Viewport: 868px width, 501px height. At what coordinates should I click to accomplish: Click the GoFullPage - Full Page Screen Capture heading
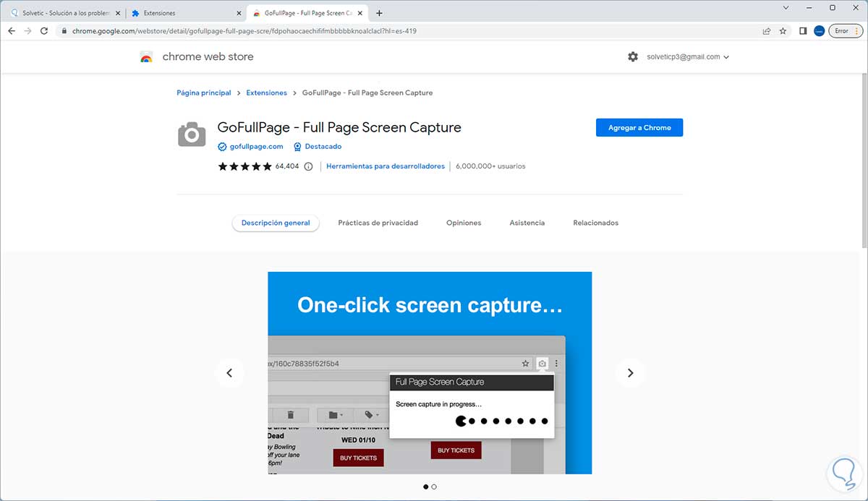coord(339,127)
